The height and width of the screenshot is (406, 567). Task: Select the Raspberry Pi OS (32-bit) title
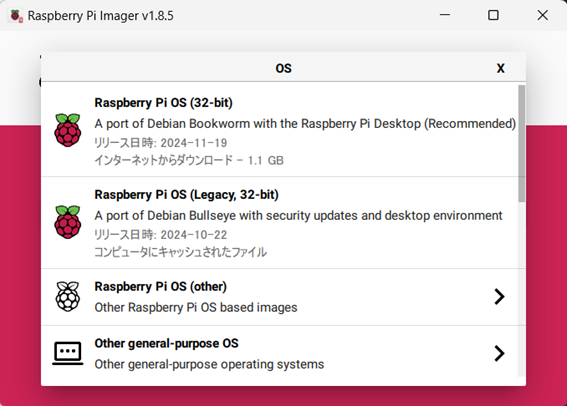(x=163, y=103)
